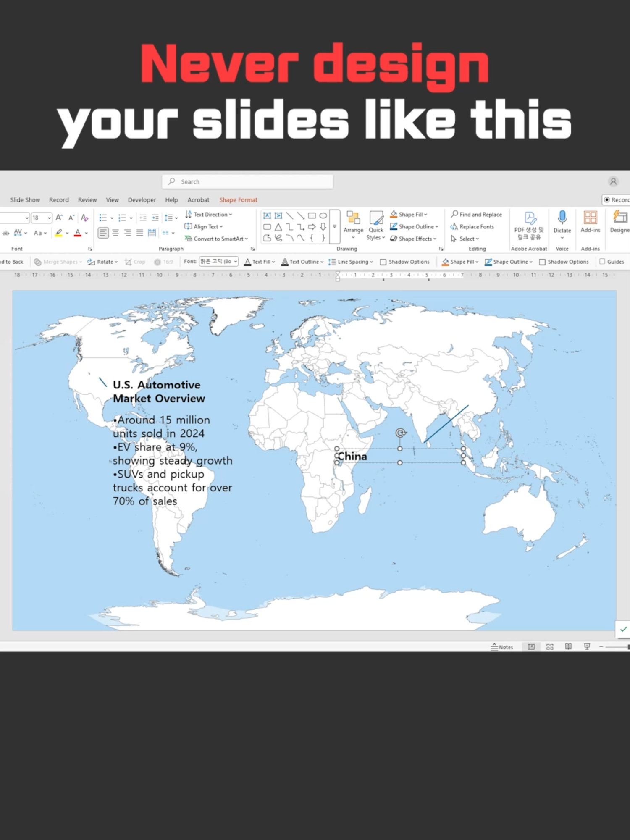This screenshot has height=840, width=630.
Task: Select the Right Arrow block shape
Action: pyautogui.click(x=312, y=227)
